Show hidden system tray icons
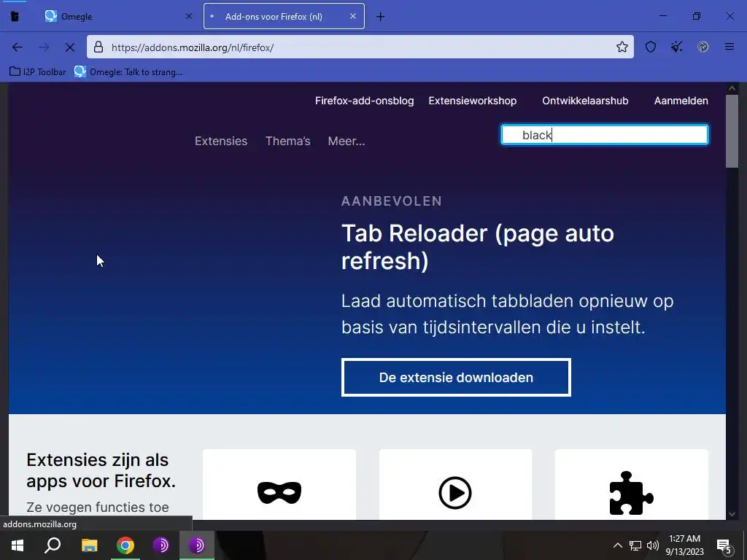The image size is (747, 560). (x=617, y=545)
